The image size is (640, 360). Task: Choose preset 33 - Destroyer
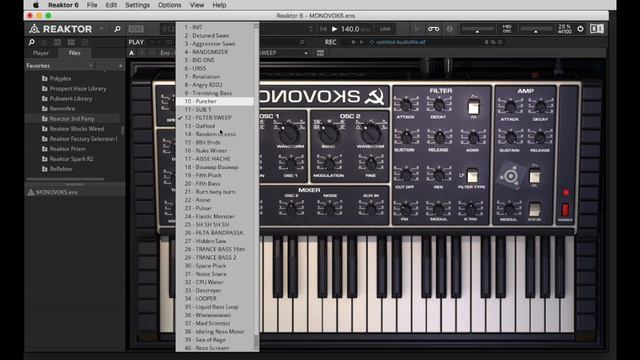[x=215, y=290]
